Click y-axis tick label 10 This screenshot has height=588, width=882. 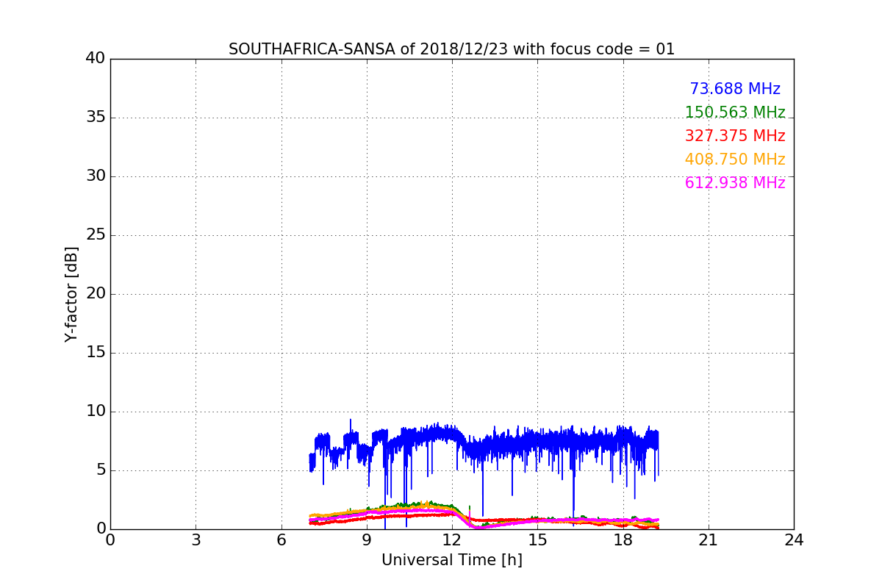(96, 412)
